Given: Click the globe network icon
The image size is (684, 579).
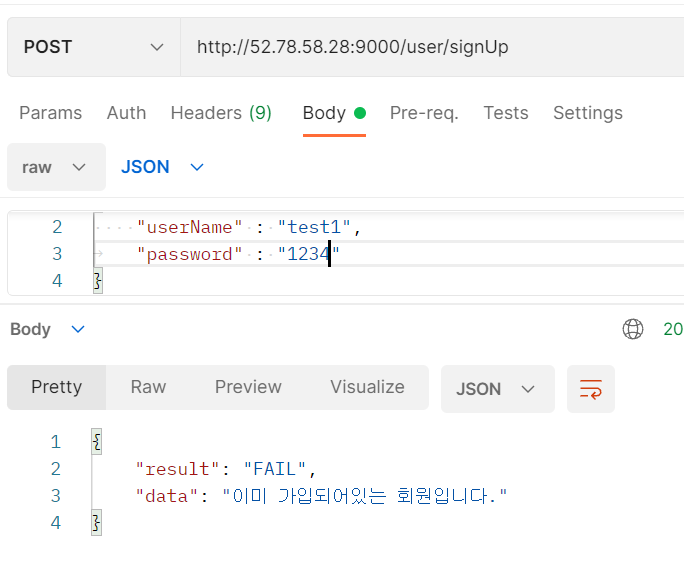Looking at the screenshot, I should tap(633, 329).
